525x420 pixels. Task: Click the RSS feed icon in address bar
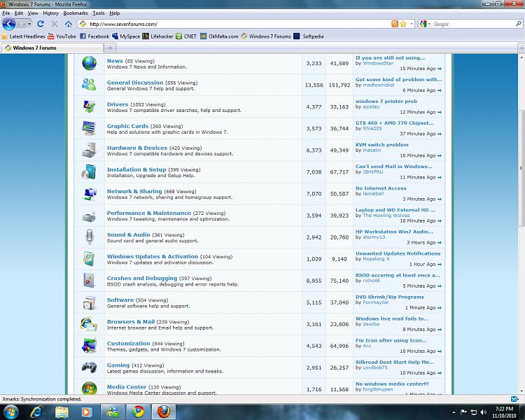395,24
